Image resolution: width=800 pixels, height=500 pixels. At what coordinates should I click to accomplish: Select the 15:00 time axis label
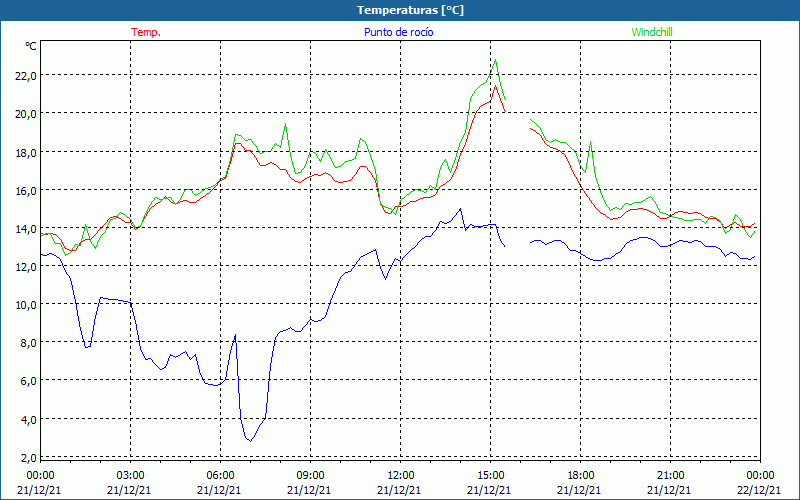click(490, 475)
